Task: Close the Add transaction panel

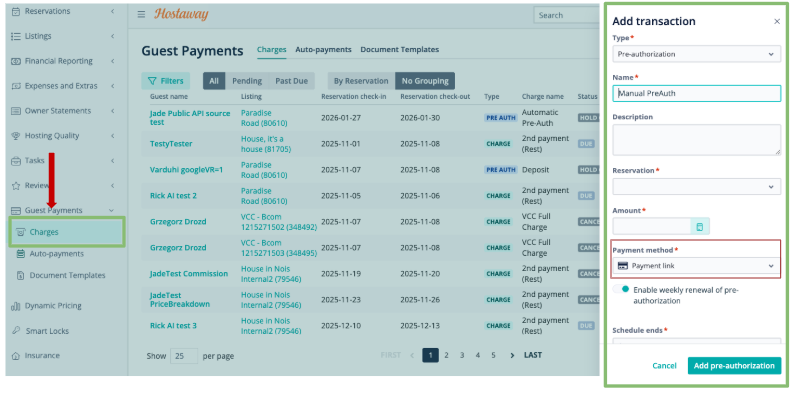Action: click(x=777, y=21)
